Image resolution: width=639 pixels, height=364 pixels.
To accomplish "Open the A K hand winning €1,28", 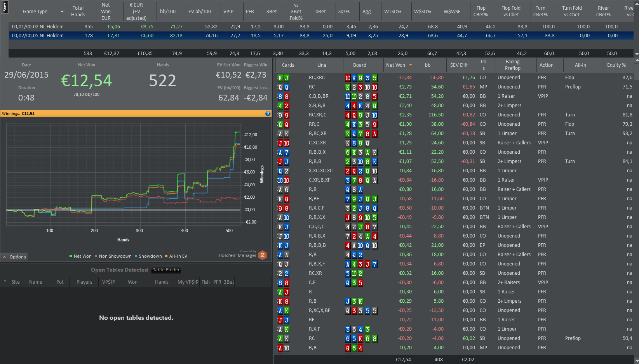I will click(454, 133).
